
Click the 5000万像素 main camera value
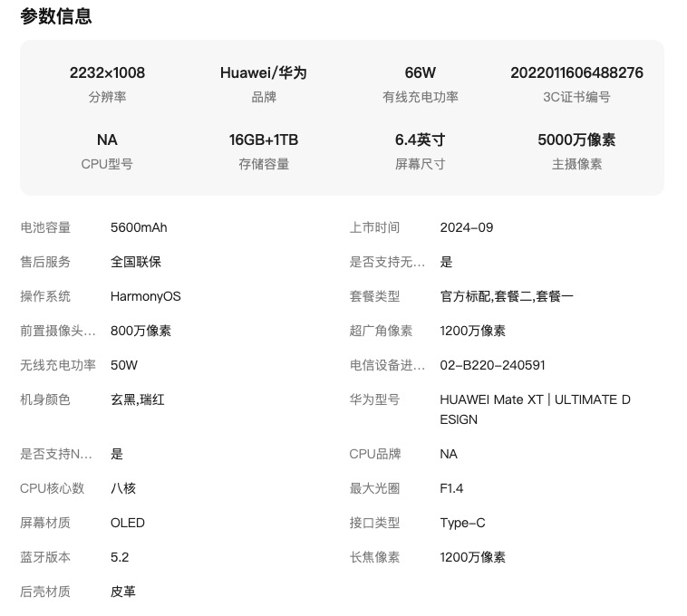tap(576, 140)
